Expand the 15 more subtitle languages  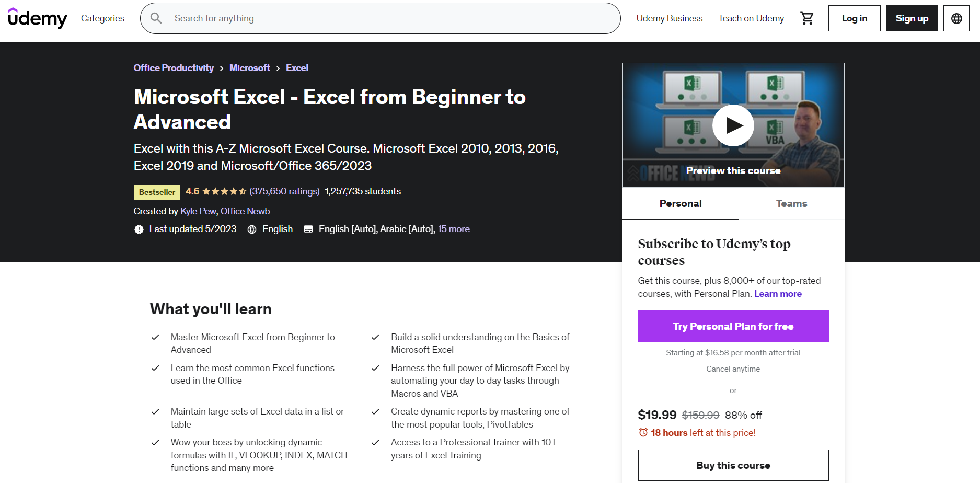[x=453, y=229]
